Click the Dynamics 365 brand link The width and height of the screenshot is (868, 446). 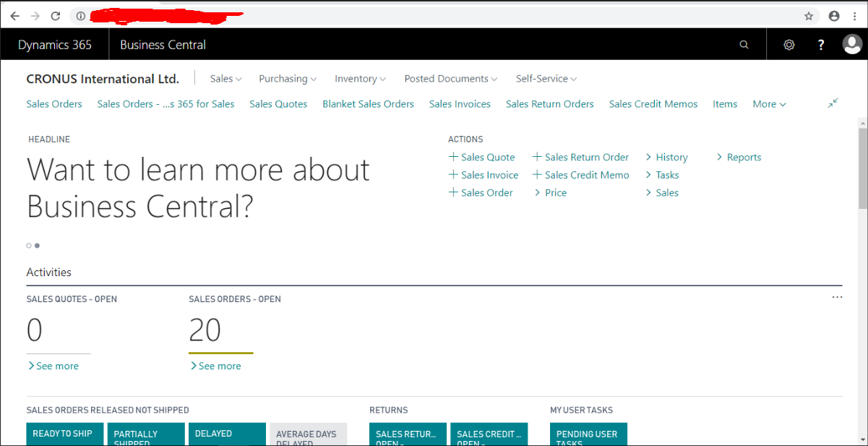[55, 45]
